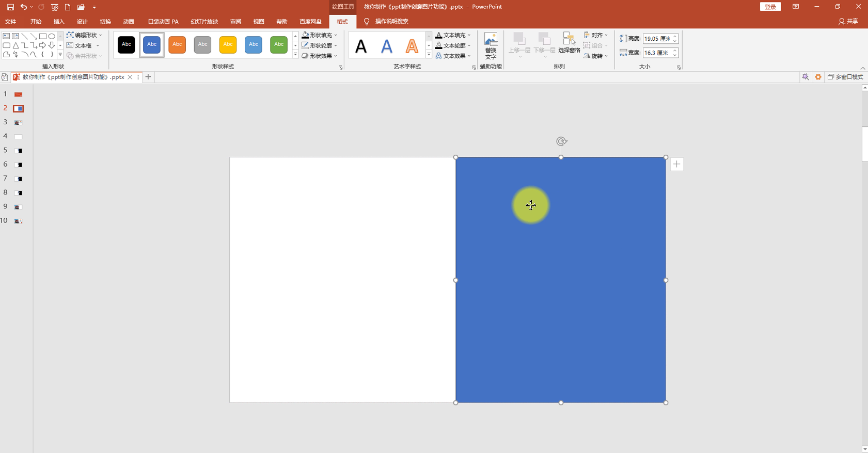
Task: Select the straight line shape tool
Action: (24, 36)
